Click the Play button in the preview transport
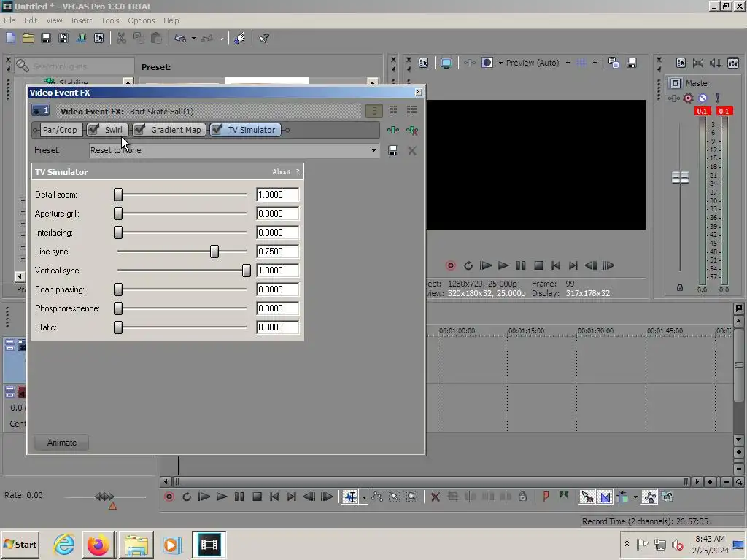Viewport: 747px width, 560px height. point(503,265)
